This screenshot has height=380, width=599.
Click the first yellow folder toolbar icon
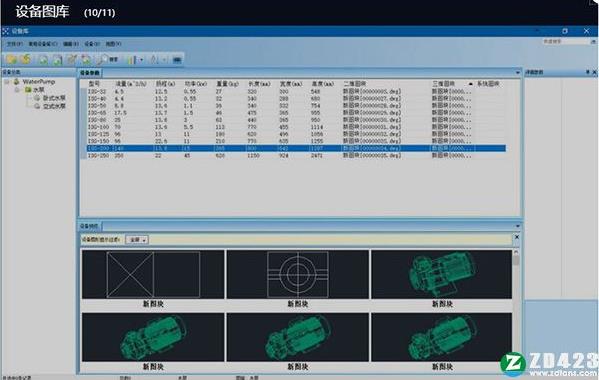pos(11,59)
